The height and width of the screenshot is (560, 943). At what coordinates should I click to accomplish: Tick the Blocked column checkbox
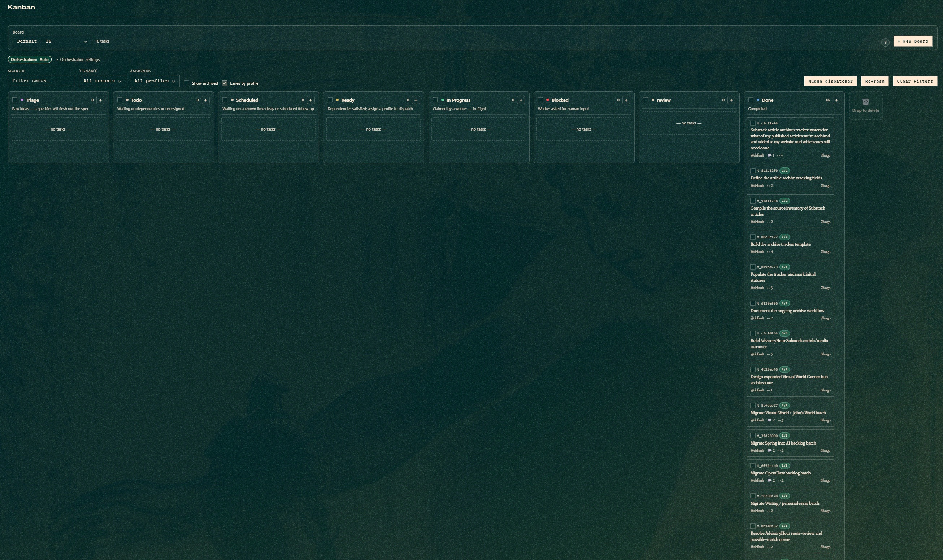click(540, 100)
